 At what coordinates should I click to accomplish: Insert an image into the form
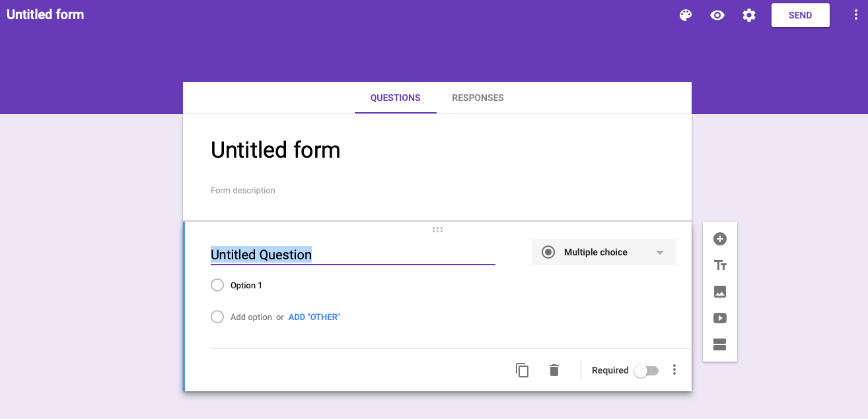click(x=720, y=292)
